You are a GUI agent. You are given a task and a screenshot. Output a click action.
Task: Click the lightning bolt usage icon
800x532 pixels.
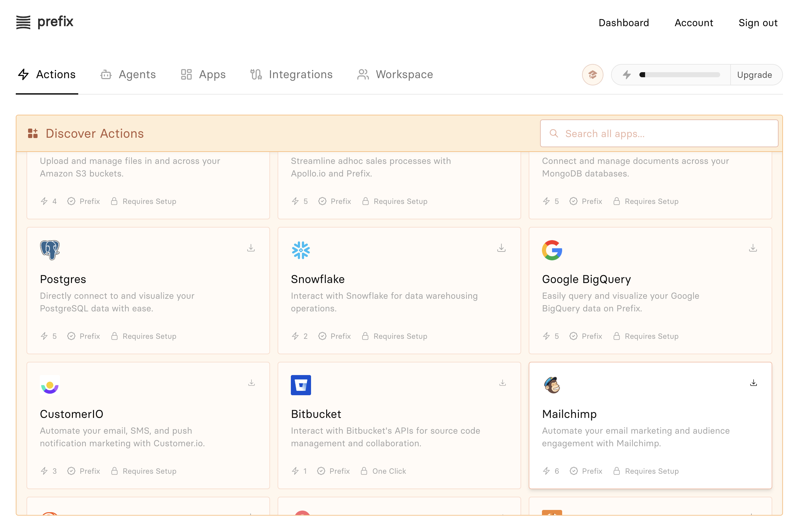627,75
